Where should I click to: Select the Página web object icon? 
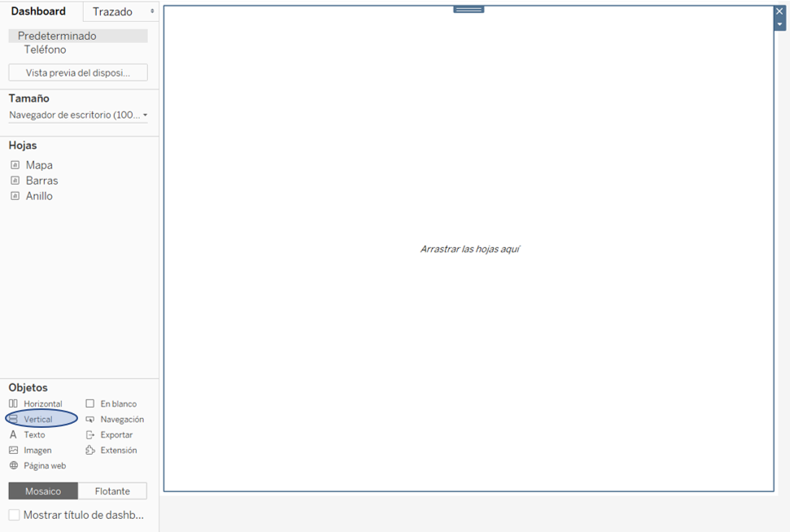point(13,466)
